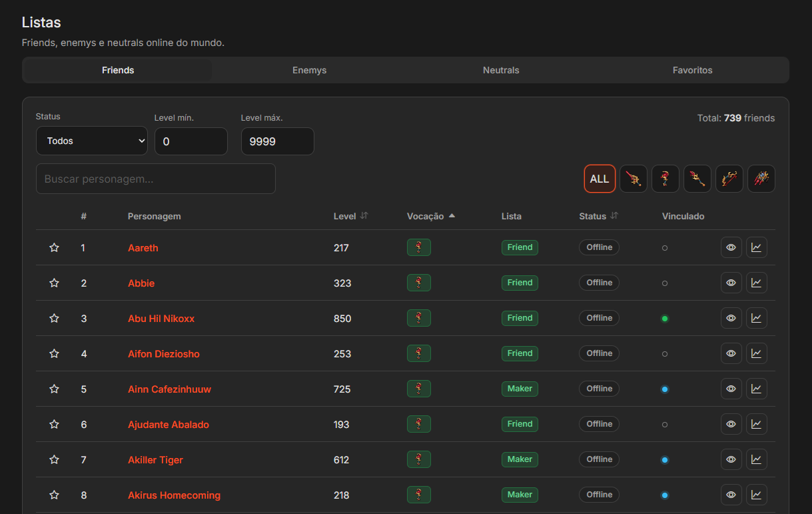Star Akirus Homecoming as favorite
Viewport: 812px width, 514px height.
point(55,495)
